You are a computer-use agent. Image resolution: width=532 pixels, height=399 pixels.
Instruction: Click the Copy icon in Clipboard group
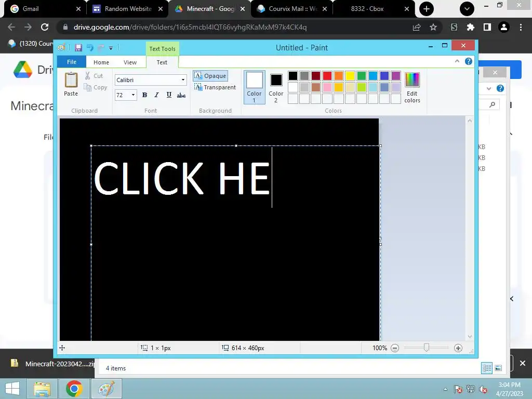click(x=87, y=87)
